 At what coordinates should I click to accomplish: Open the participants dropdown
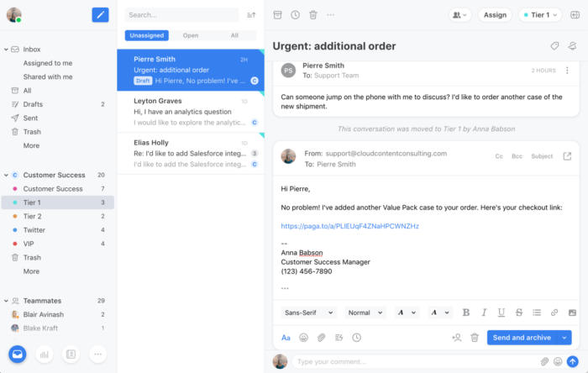tap(459, 15)
